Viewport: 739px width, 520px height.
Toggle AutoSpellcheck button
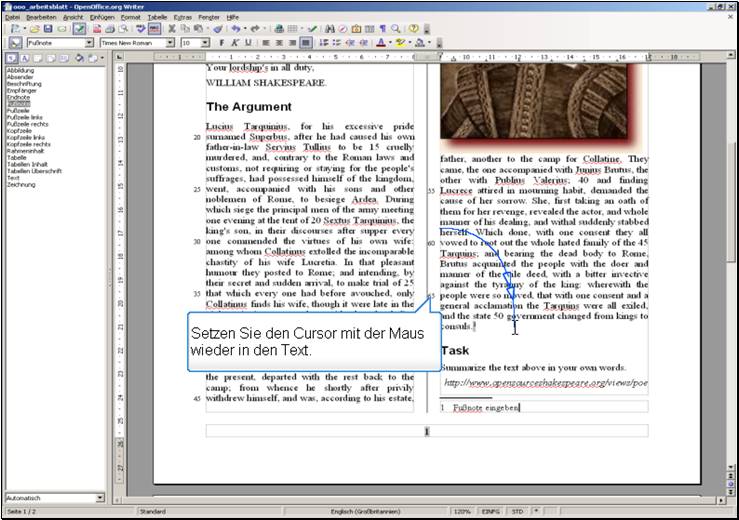154,29
